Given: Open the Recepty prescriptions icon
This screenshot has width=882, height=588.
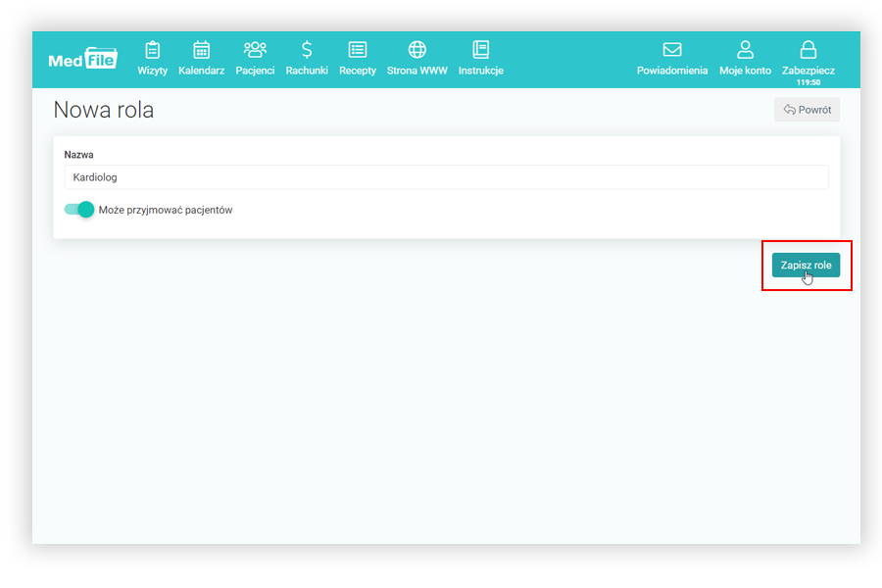Looking at the screenshot, I should [358, 50].
